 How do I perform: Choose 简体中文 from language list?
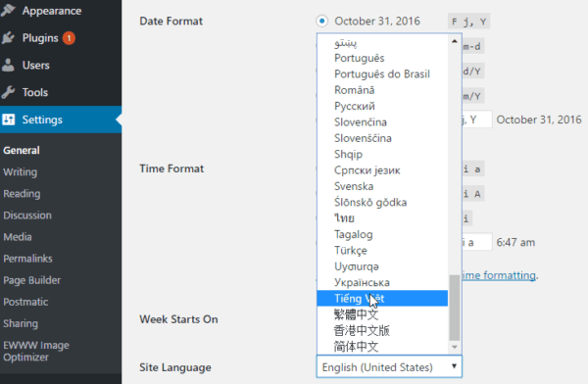(382, 346)
